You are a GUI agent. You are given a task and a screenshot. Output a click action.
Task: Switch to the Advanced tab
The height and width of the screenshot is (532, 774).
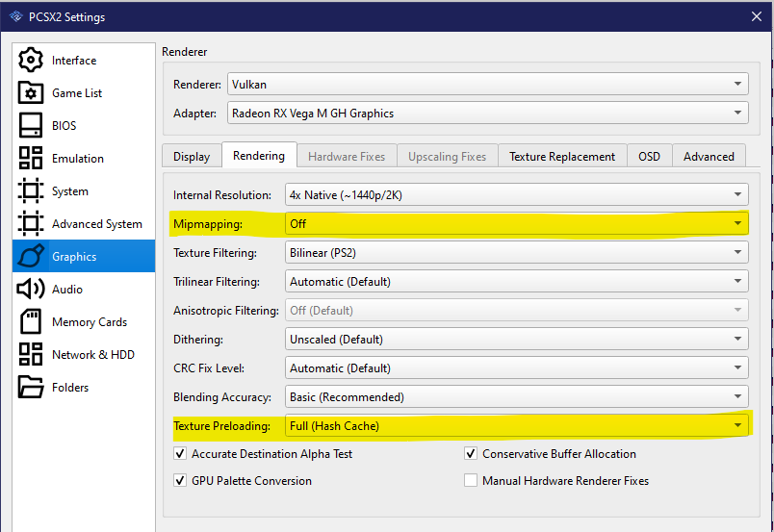pos(709,157)
